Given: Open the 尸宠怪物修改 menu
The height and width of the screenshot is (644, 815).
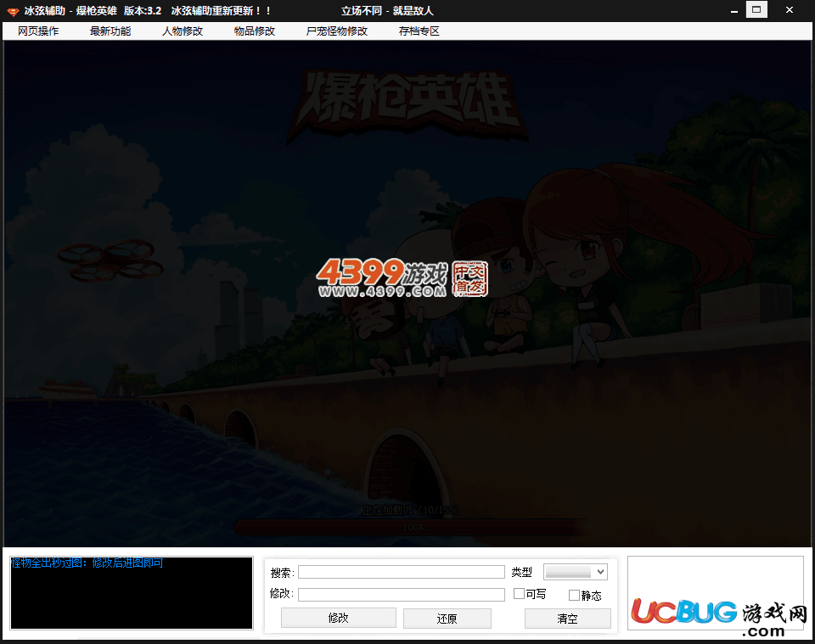Looking at the screenshot, I should tap(337, 31).
